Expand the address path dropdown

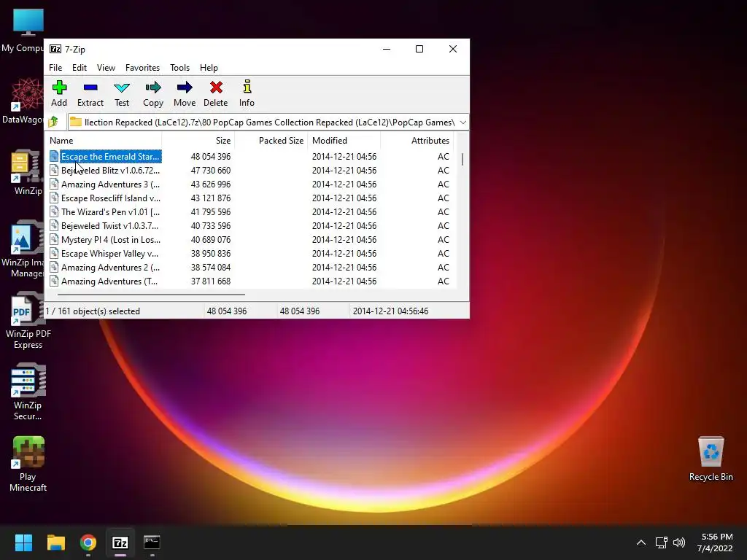click(462, 122)
